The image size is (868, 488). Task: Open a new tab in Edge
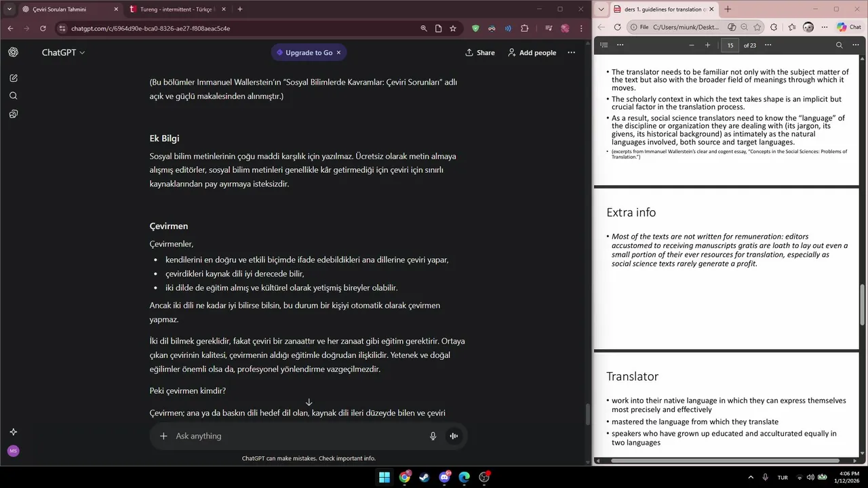(728, 9)
